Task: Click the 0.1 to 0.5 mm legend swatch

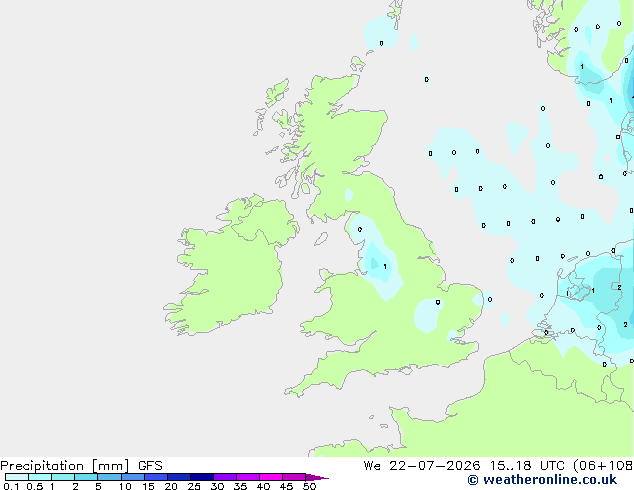Action: tap(17, 477)
